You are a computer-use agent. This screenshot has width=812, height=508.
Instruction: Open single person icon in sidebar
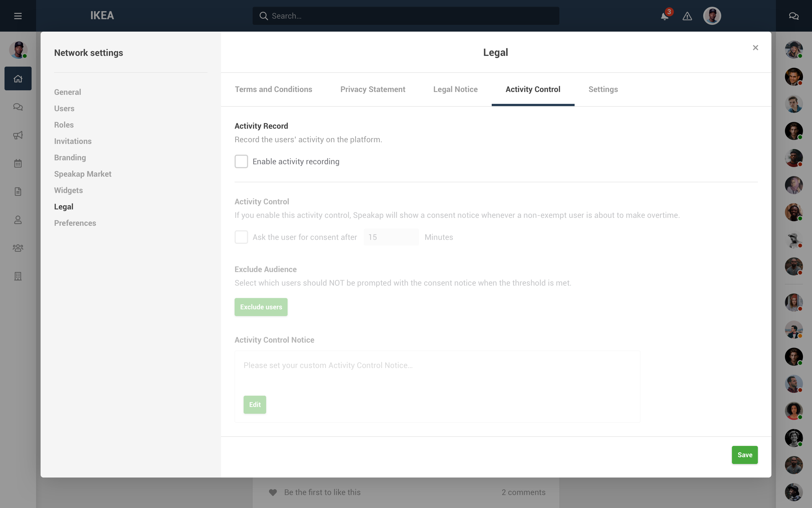click(x=18, y=220)
